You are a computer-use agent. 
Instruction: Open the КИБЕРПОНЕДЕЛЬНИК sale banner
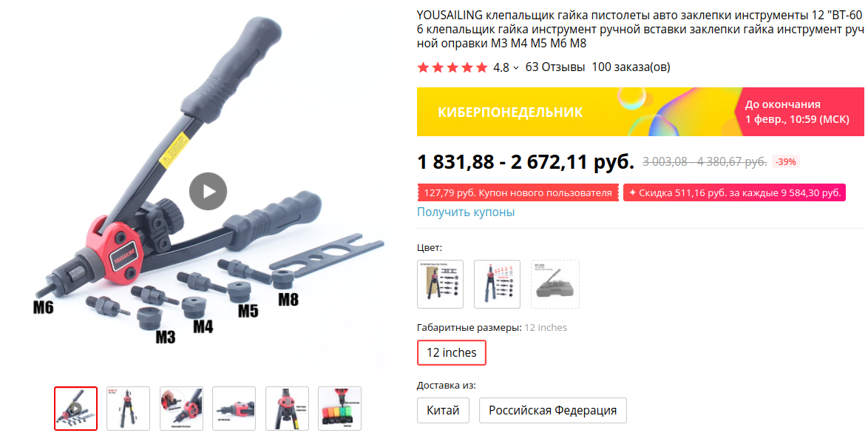point(640,112)
